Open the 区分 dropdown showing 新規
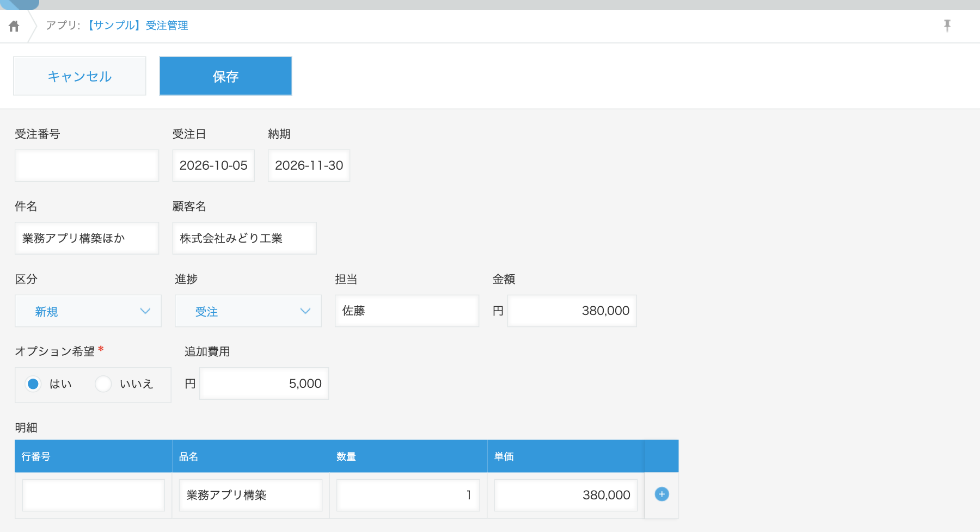This screenshot has height=532, width=980. pos(88,311)
